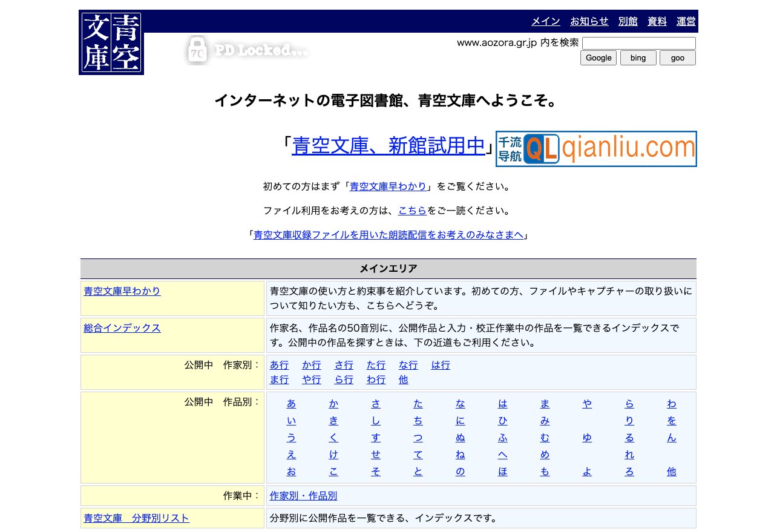Select works starting with ん
The image size is (777, 532).
point(672,438)
